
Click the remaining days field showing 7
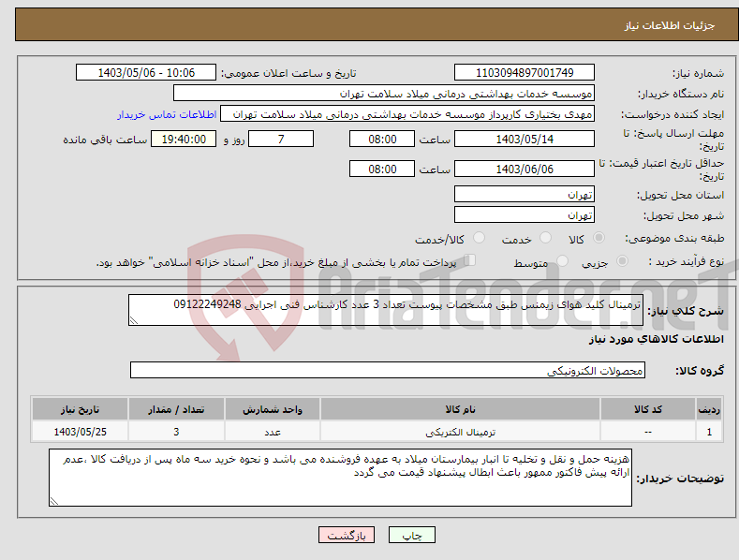click(281, 139)
